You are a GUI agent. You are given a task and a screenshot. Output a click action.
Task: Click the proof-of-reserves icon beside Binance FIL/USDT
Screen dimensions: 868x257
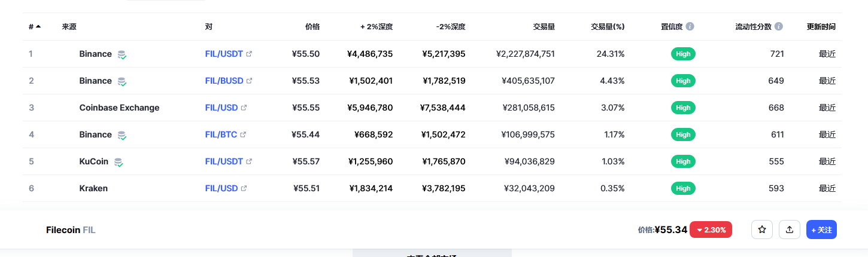(122, 54)
